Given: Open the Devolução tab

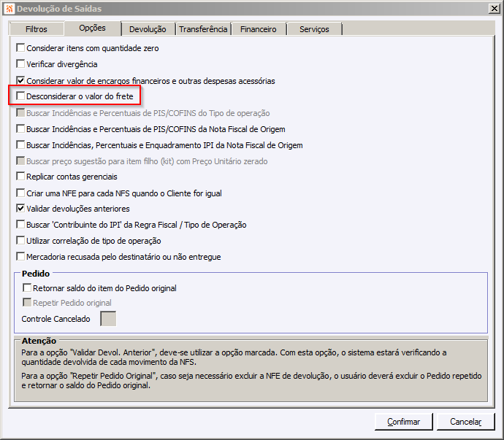Looking at the screenshot, I should point(148,29).
